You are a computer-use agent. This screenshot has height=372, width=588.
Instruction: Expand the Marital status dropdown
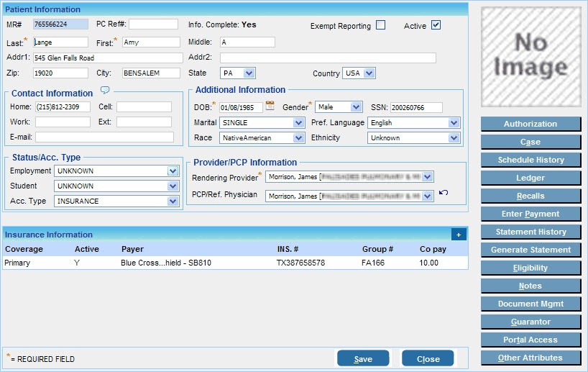pos(299,123)
